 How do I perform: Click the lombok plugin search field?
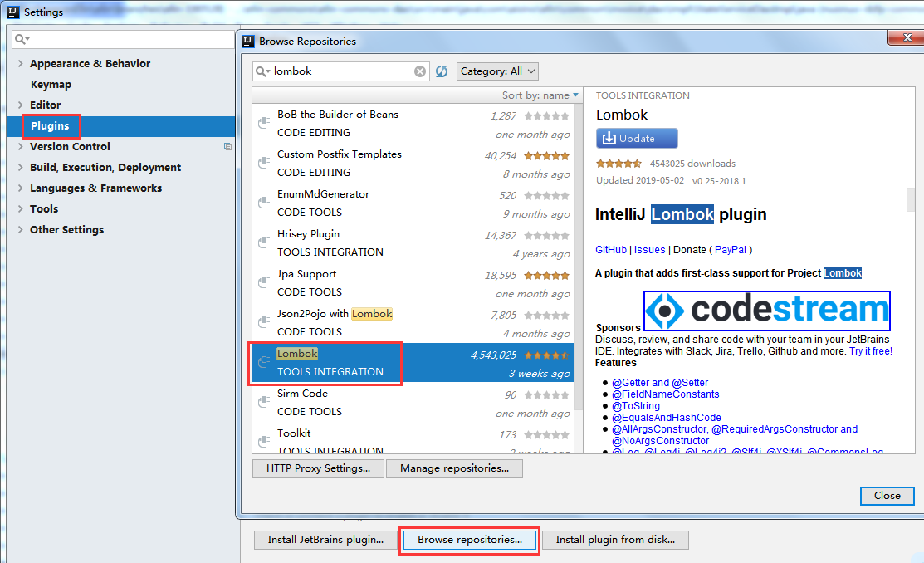[x=340, y=71]
